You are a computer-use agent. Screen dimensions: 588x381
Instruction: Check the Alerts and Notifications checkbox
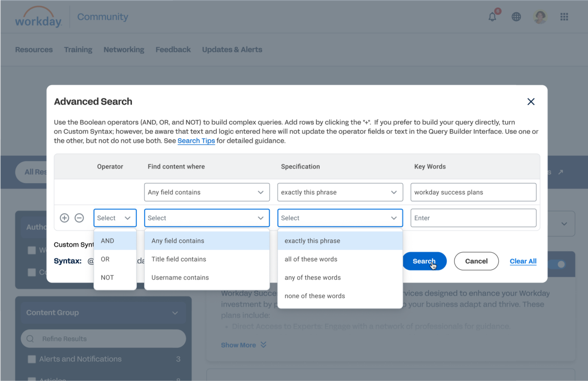pos(32,359)
